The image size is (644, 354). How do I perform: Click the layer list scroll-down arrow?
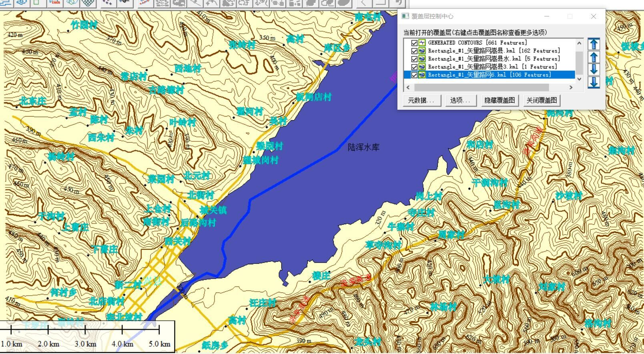pos(579,79)
